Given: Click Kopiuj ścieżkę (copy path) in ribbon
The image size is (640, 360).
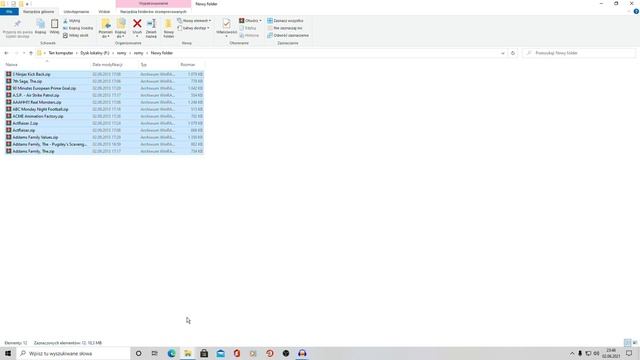Looking at the screenshot, I should pyautogui.click(x=78, y=28).
